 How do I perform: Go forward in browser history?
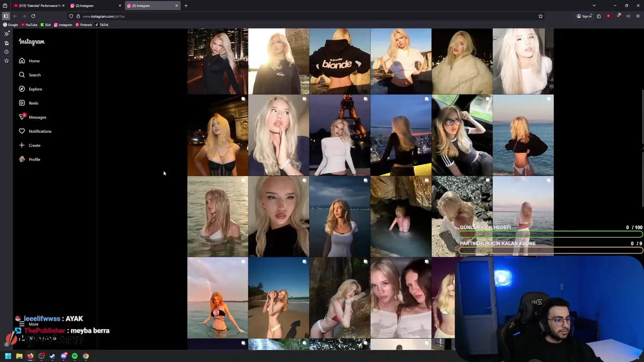24,16
